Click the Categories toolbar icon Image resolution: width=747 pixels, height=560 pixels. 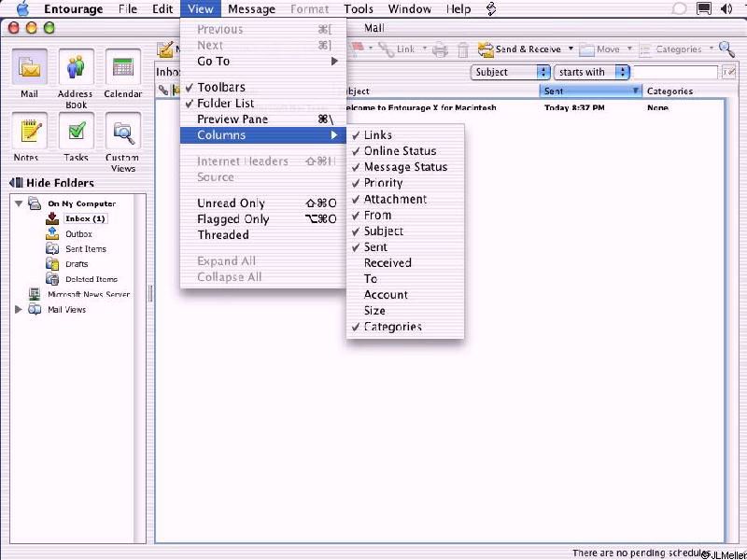tap(645, 49)
